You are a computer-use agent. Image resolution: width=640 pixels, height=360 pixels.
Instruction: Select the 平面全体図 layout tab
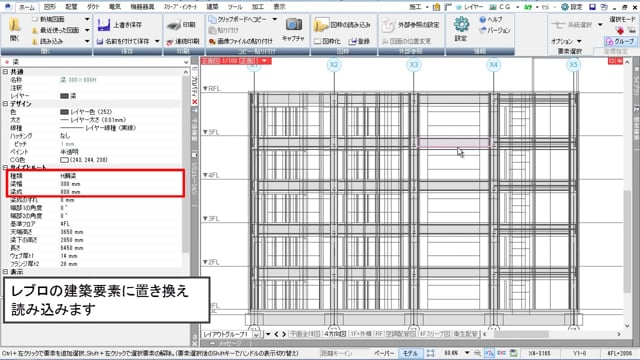(x=305, y=334)
